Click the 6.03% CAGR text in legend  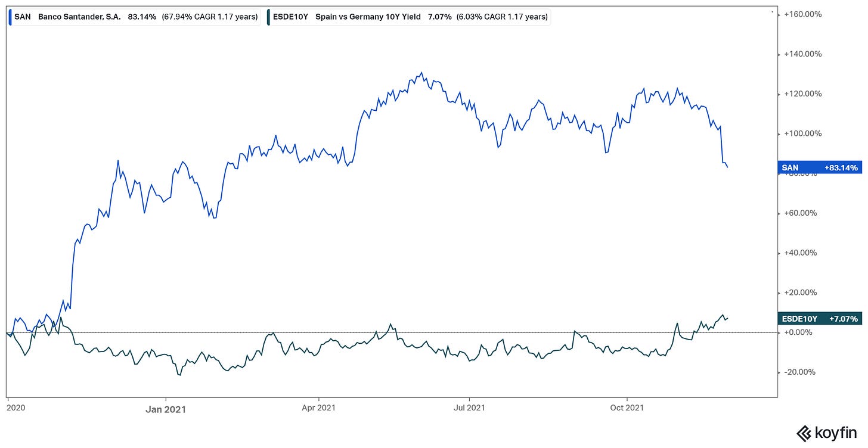(x=502, y=17)
